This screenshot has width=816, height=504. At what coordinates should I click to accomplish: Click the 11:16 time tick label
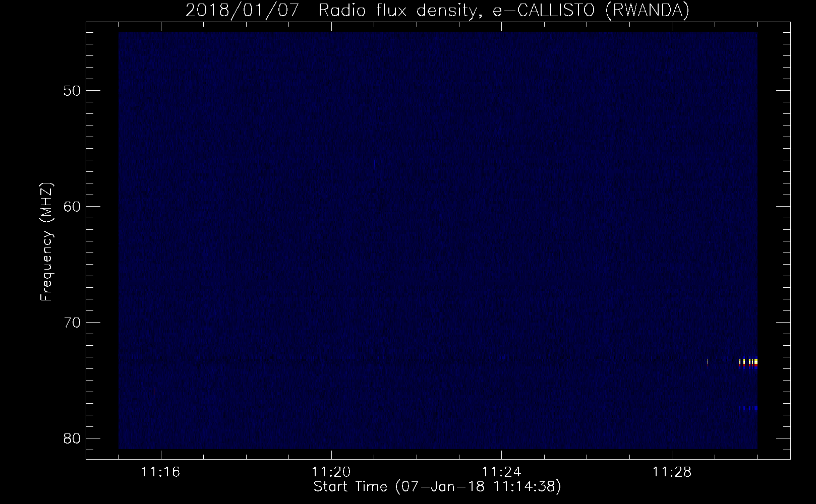161,472
